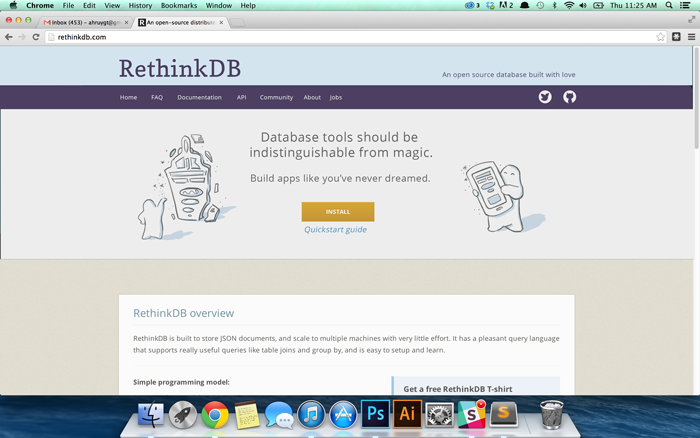Switch to the Gmail Inbox tab

(x=83, y=22)
